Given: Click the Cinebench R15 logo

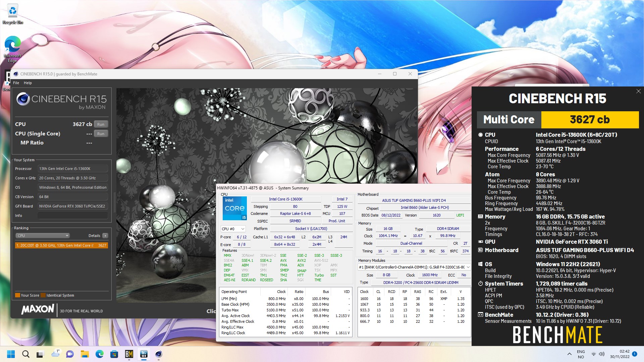Looking at the screenshot, I should pos(61,101).
